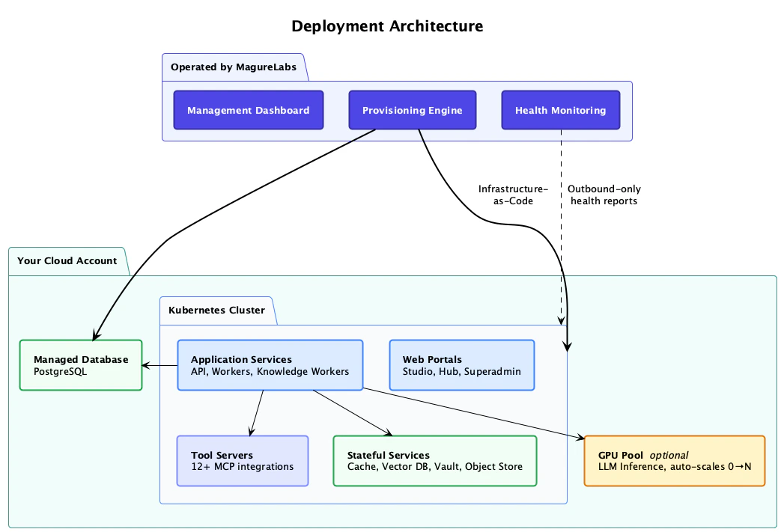The height and width of the screenshot is (532, 781).
Task: Select the Managed Database PostgreSQL node
Action: tap(80, 365)
